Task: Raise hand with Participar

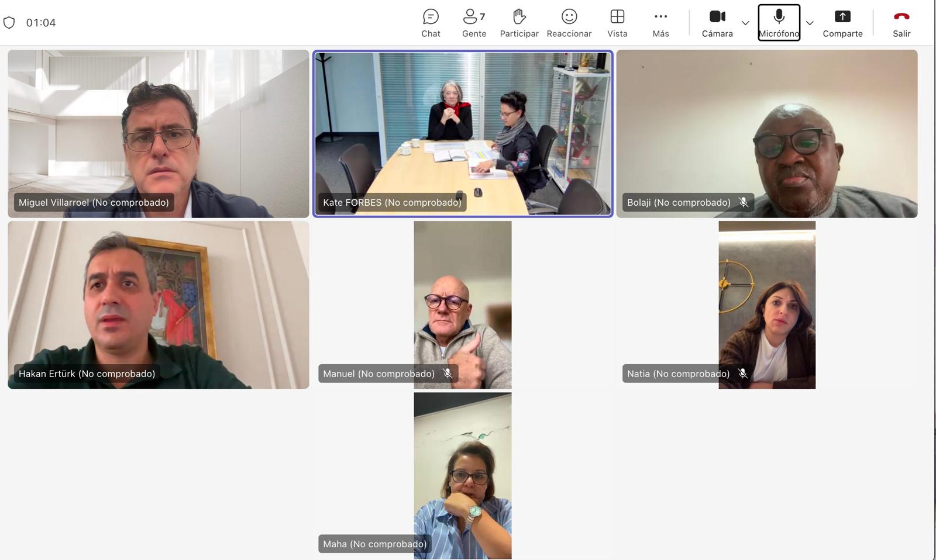Action: 519,23
